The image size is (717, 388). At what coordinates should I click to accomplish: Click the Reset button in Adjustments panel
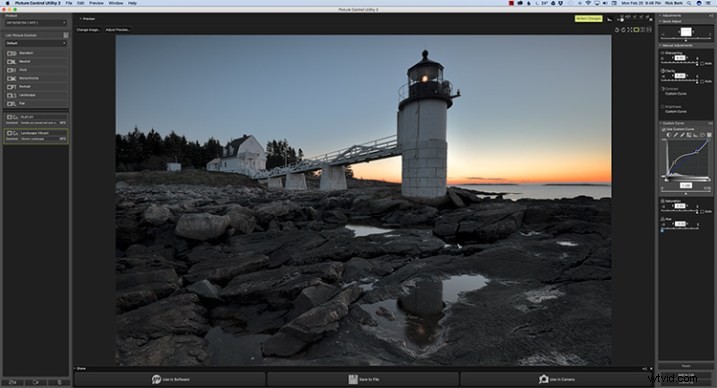[686, 366]
